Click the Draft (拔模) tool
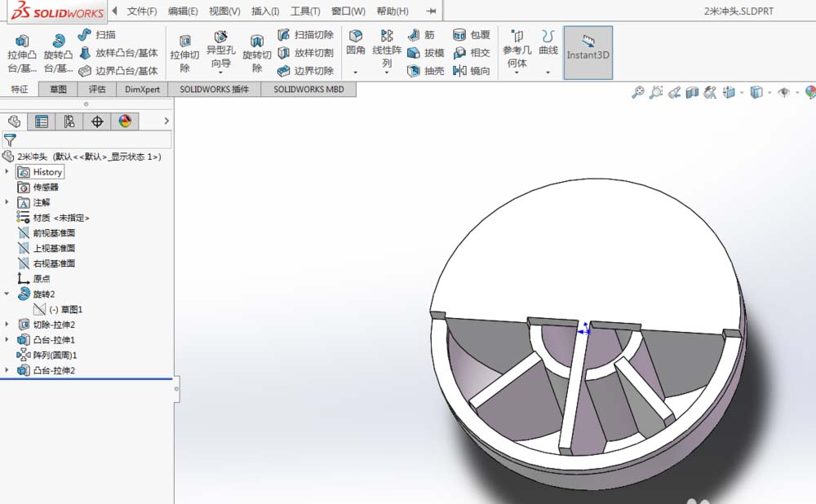The height and width of the screenshot is (504, 816). tap(426, 53)
